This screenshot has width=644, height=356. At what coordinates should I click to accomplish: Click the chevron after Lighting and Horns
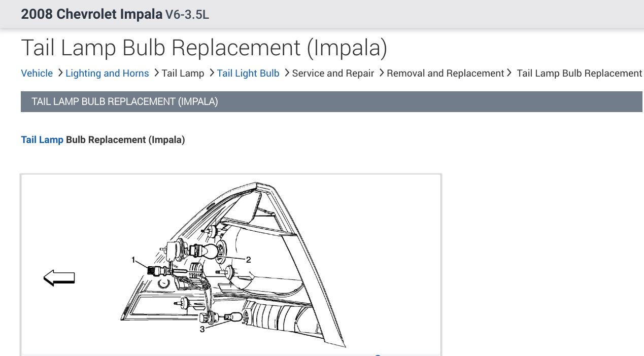tap(156, 73)
